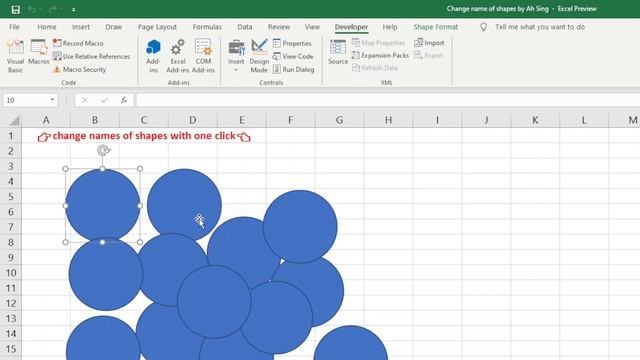
Task: Select row 14 header
Action: (x=11, y=333)
